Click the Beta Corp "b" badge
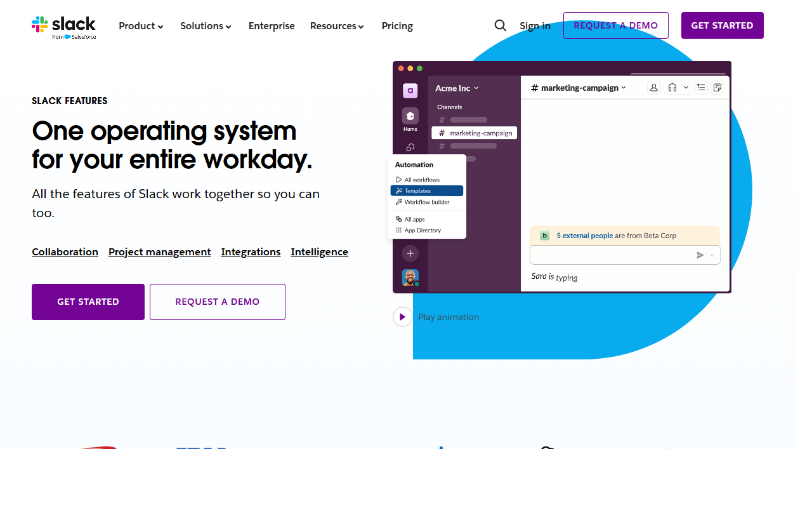Screen dimensions: 812x508 (x=544, y=236)
